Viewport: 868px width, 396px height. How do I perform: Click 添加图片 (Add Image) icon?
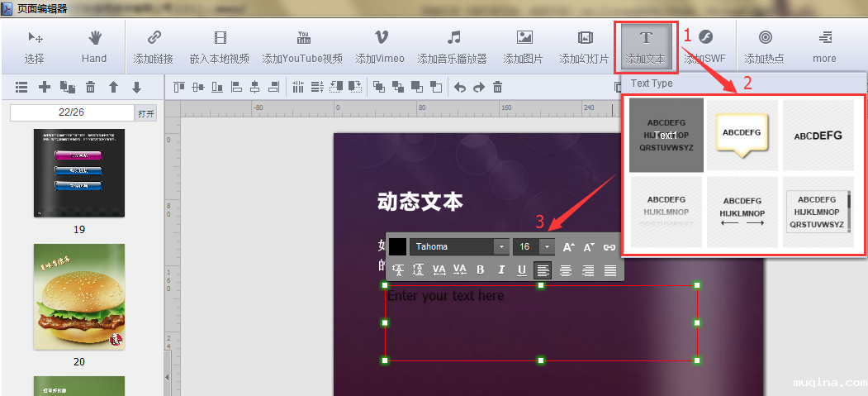524,47
